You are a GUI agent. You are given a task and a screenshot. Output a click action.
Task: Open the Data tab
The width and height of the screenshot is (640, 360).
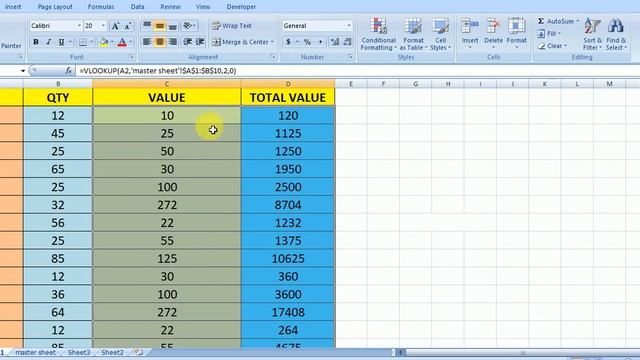pos(138,7)
